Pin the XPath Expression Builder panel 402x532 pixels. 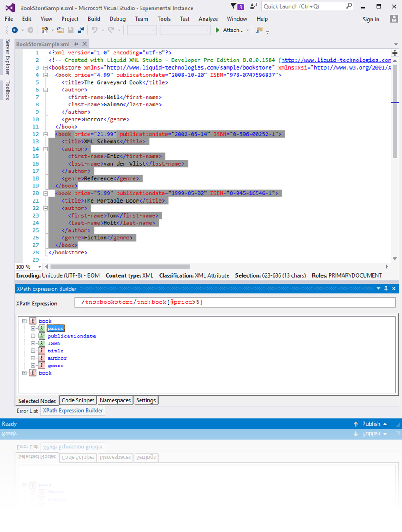tap(385, 289)
